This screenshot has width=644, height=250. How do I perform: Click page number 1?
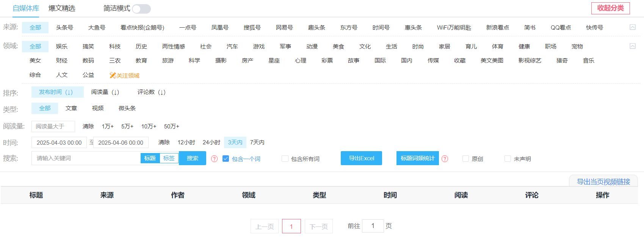291,226
